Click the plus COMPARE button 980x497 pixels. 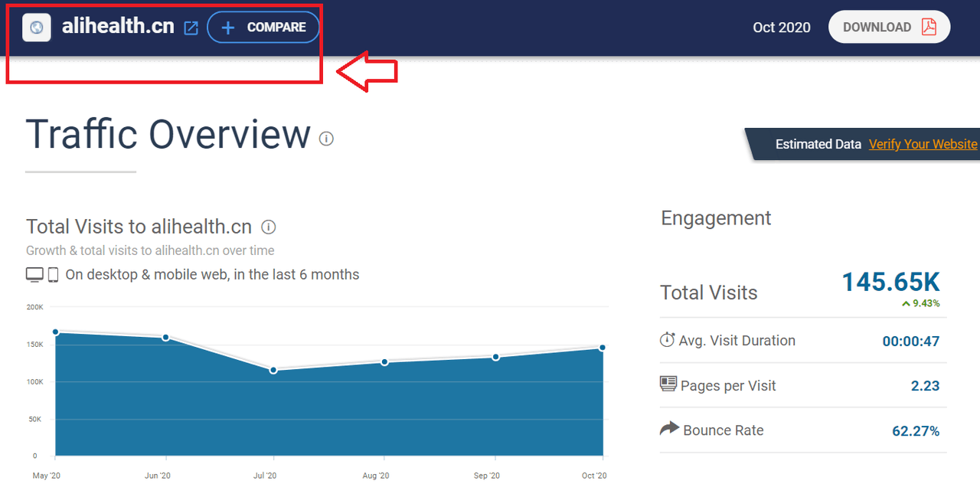tap(263, 28)
